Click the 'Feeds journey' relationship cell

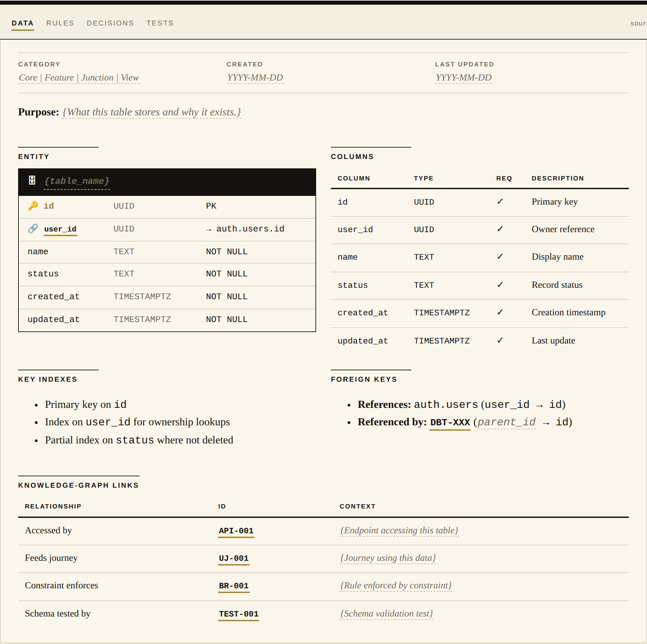click(x=51, y=558)
